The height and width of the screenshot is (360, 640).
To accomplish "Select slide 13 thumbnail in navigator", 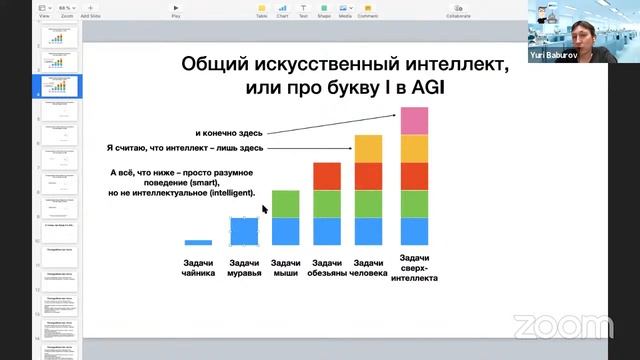I will (60, 306).
